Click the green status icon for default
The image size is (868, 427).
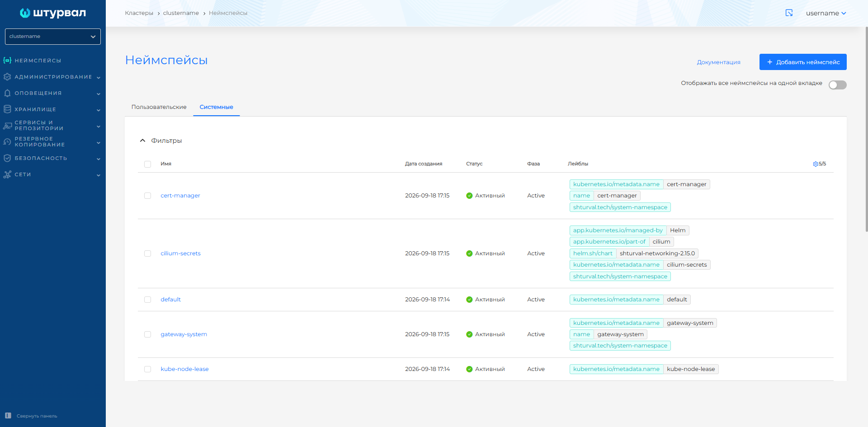(x=469, y=300)
